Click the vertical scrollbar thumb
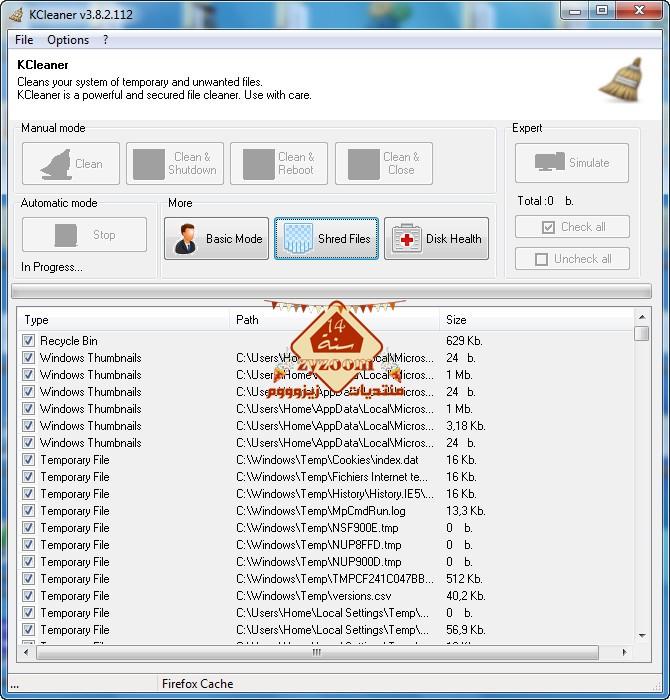This screenshot has width=670, height=700. coord(642,333)
